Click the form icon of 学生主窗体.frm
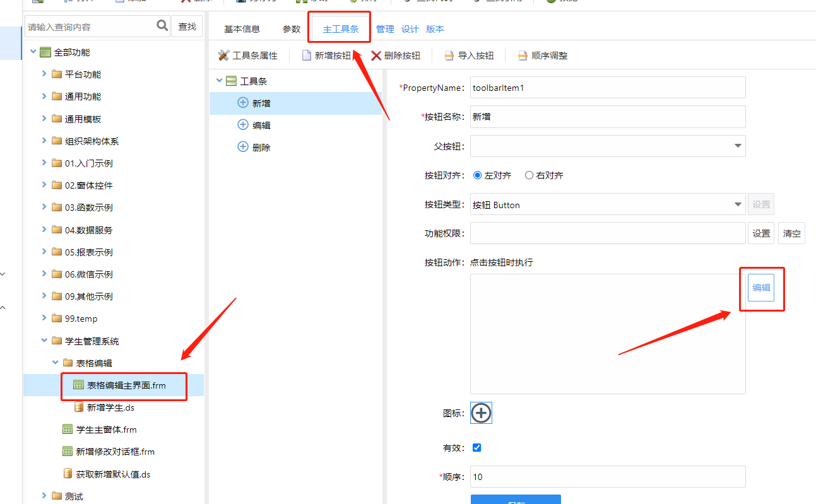 click(x=68, y=430)
